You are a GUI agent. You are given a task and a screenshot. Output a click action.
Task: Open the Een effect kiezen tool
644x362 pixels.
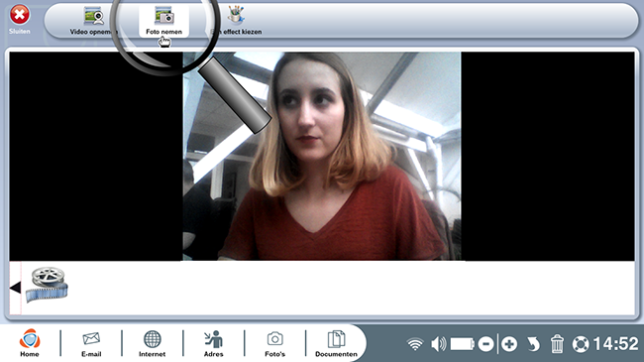tap(236, 21)
